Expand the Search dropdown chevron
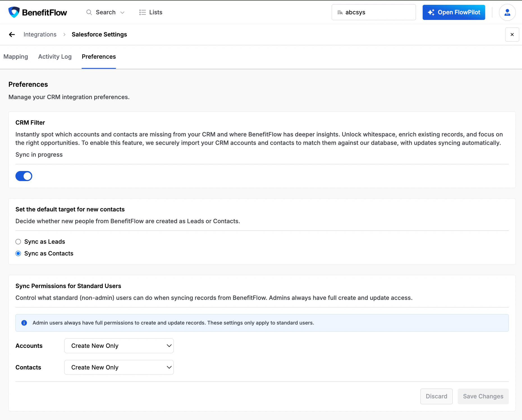Screen dimensions: 522x420 pos(123,12)
